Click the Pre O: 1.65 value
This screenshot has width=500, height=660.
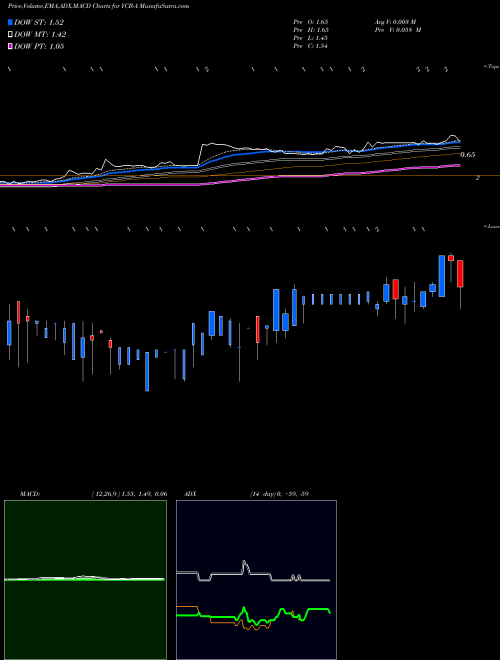(x=311, y=21)
